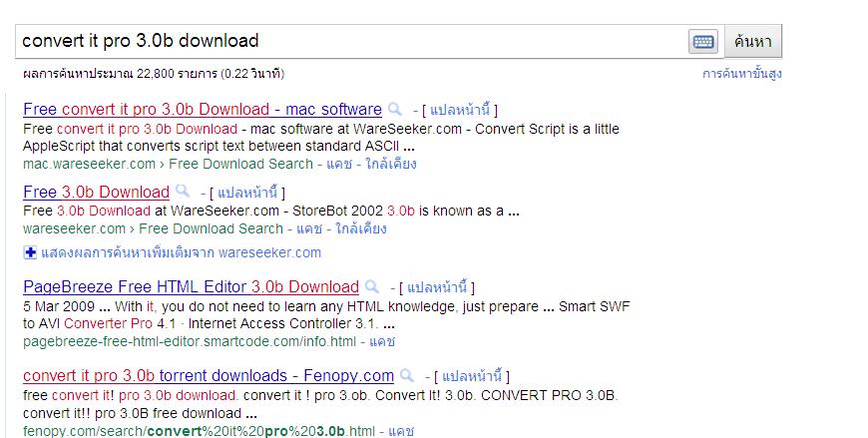868x438 pixels.
Task: Open the advanced search link การค้นหาขั้นสูง
Action: pos(741,74)
